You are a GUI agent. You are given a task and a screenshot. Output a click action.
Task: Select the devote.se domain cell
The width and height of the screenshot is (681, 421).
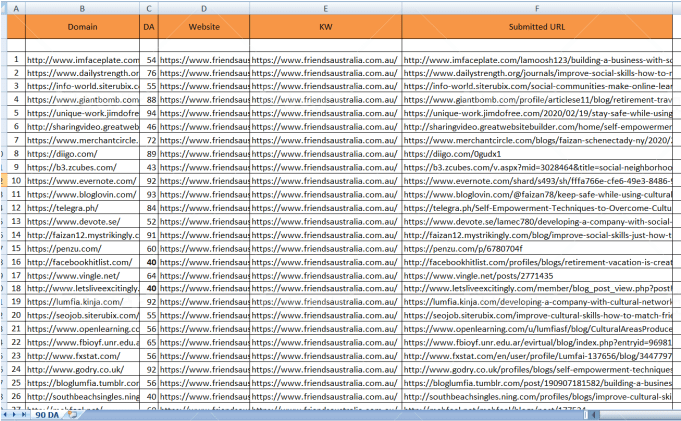83,221
